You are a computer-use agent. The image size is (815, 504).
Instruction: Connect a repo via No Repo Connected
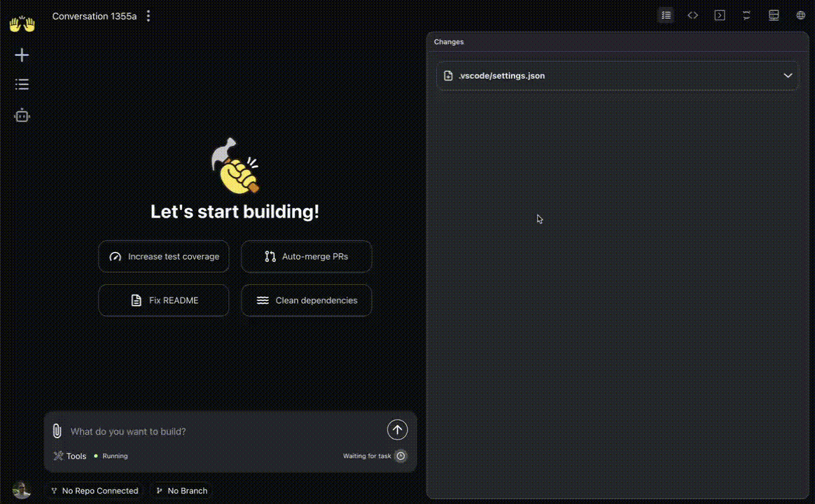point(95,491)
